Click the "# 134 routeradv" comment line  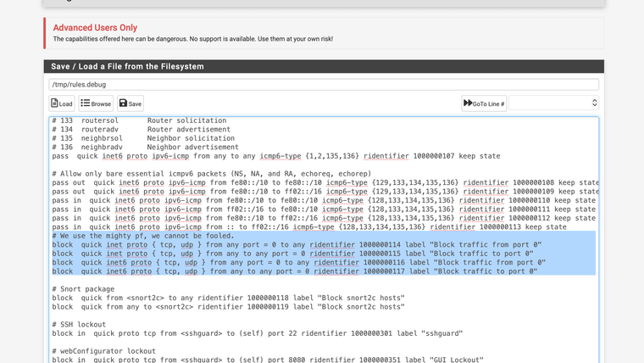point(142,130)
